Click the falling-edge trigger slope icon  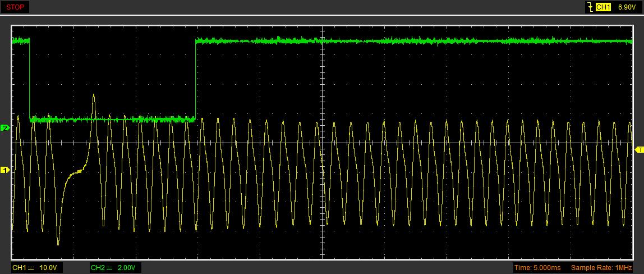590,7
